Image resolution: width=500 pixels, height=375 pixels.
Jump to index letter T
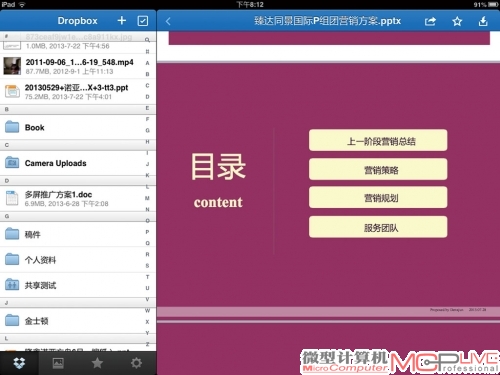tap(147, 277)
